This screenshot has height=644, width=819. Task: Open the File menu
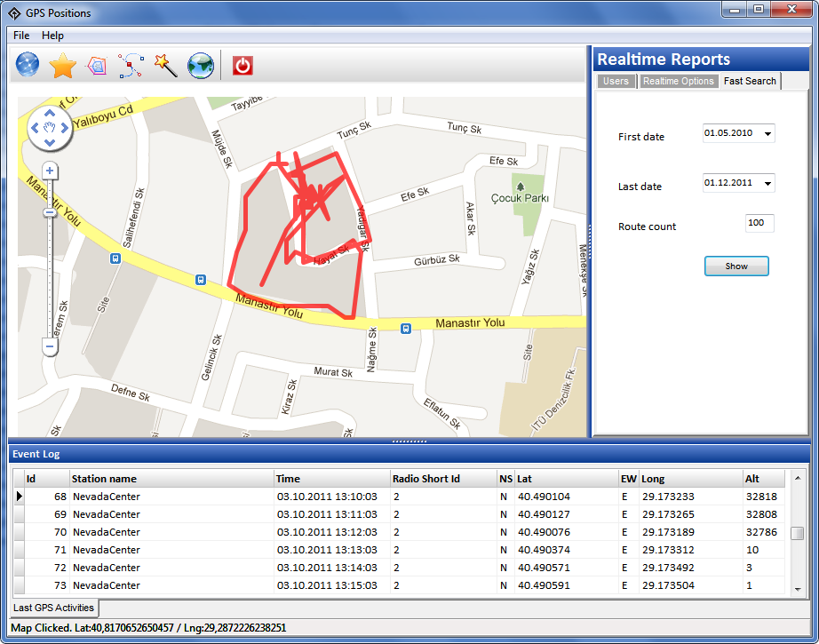(21, 36)
